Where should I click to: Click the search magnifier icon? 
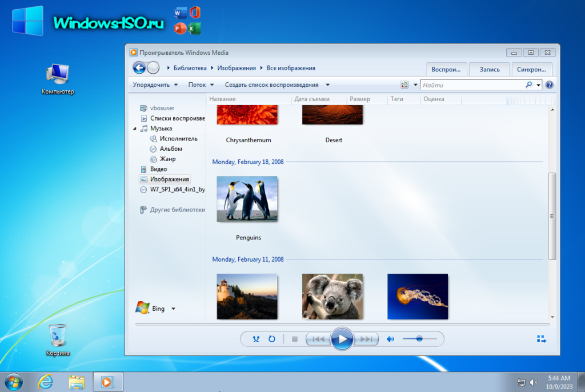[x=528, y=85]
